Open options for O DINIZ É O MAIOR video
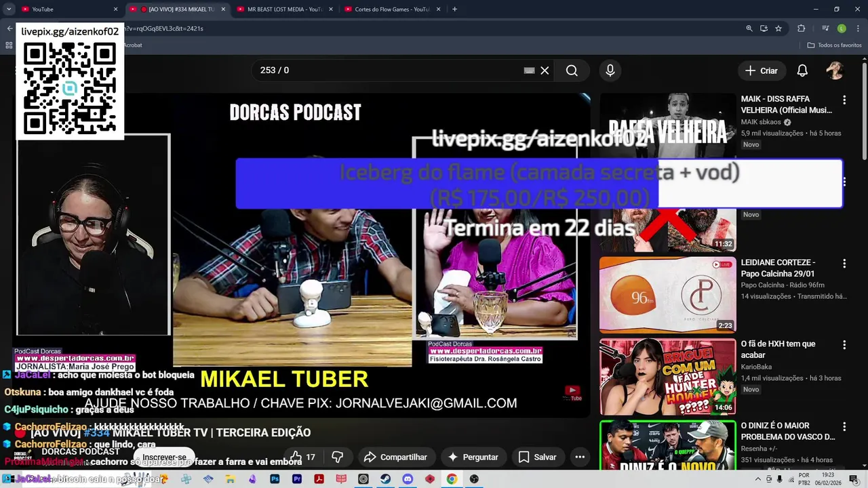 point(844,427)
